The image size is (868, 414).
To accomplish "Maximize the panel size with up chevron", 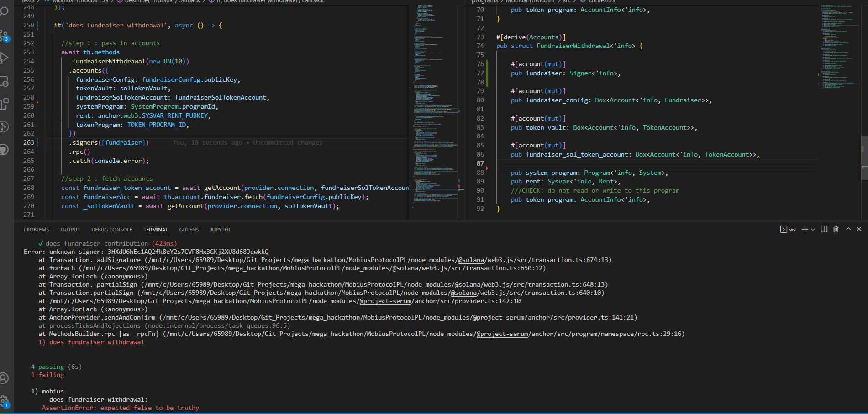I will [848, 229].
